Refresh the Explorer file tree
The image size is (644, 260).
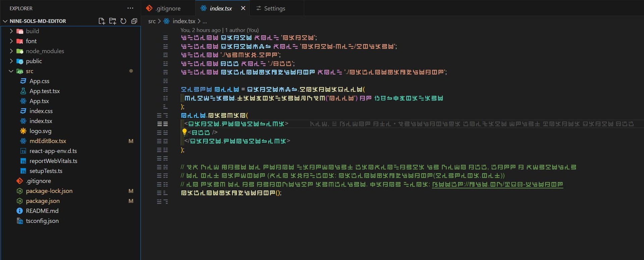click(x=123, y=21)
